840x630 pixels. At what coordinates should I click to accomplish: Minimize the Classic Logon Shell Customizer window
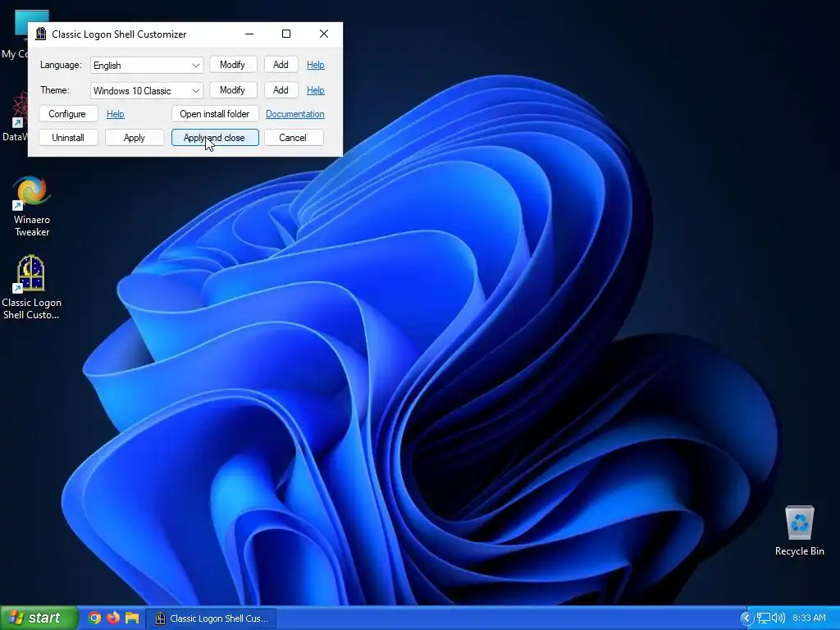pyautogui.click(x=249, y=34)
